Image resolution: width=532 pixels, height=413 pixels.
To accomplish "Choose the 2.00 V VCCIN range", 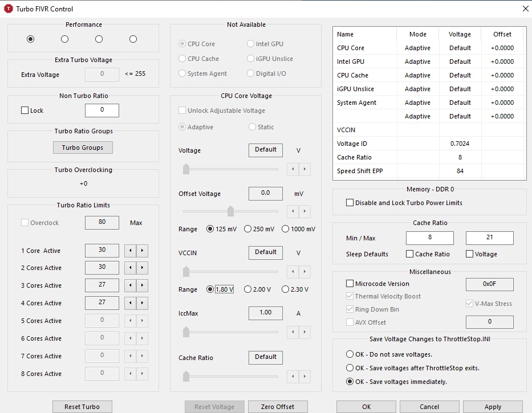I will 248,289.
